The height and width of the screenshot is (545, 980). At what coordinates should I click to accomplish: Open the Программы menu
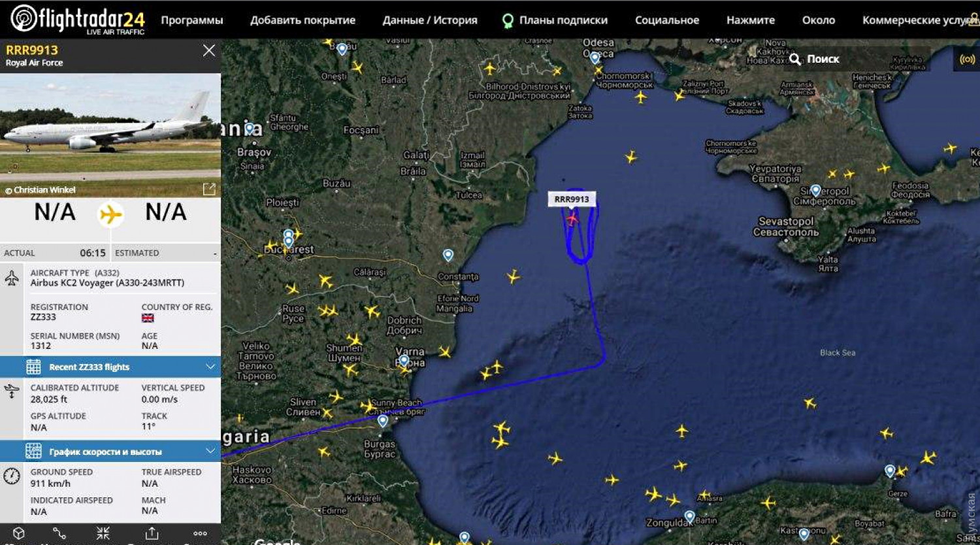click(x=192, y=20)
